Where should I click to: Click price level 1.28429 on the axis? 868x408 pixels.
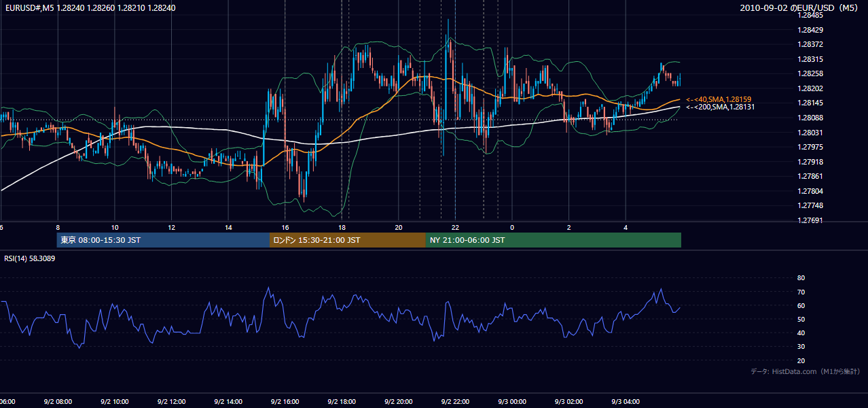[810, 30]
